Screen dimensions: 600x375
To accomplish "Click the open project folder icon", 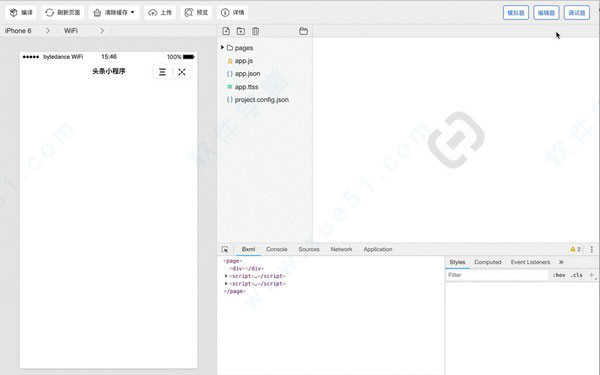I will coord(303,31).
